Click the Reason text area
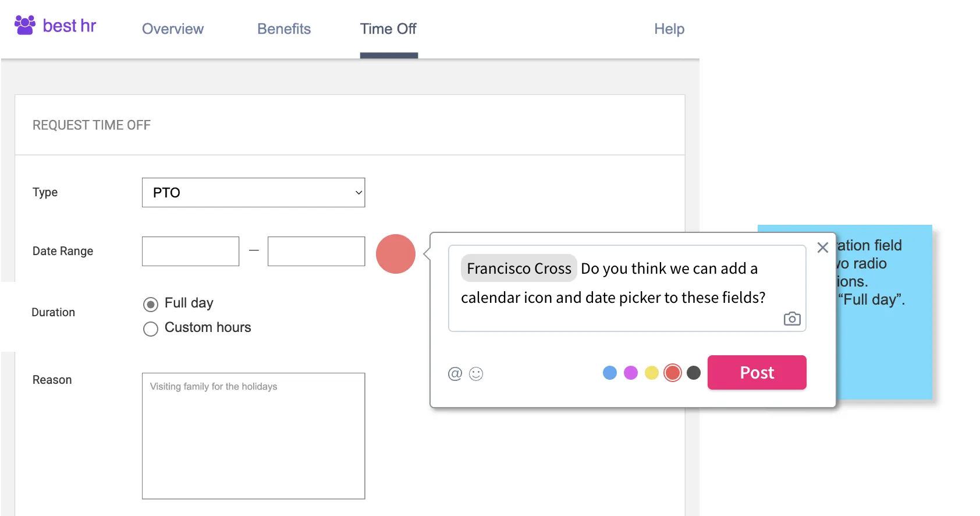The width and height of the screenshot is (980, 516). 253,436
